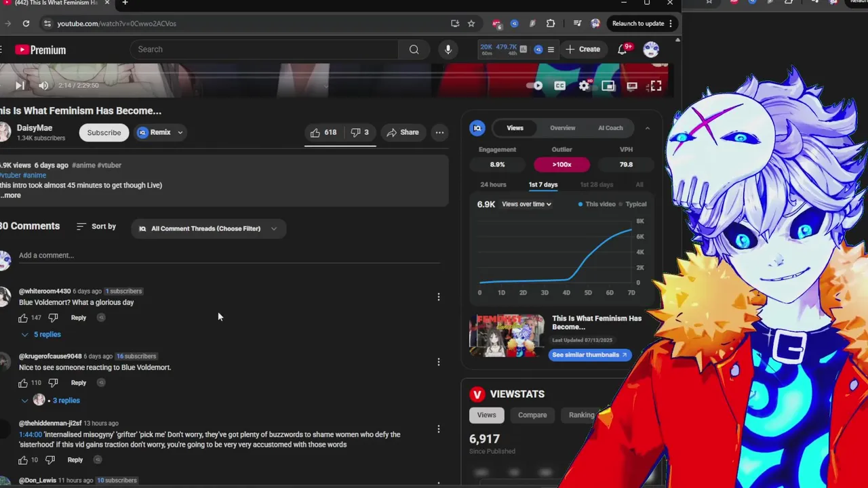Image resolution: width=868 pixels, height=488 pixels.
Task: Open the Chrome extensions puzzle icon
Action: pyautogui.click(x=551, y=23)
